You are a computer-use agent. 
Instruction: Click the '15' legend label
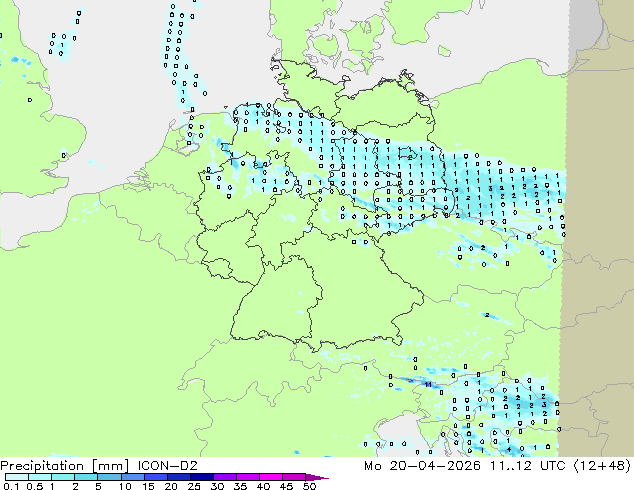point(148,486)
